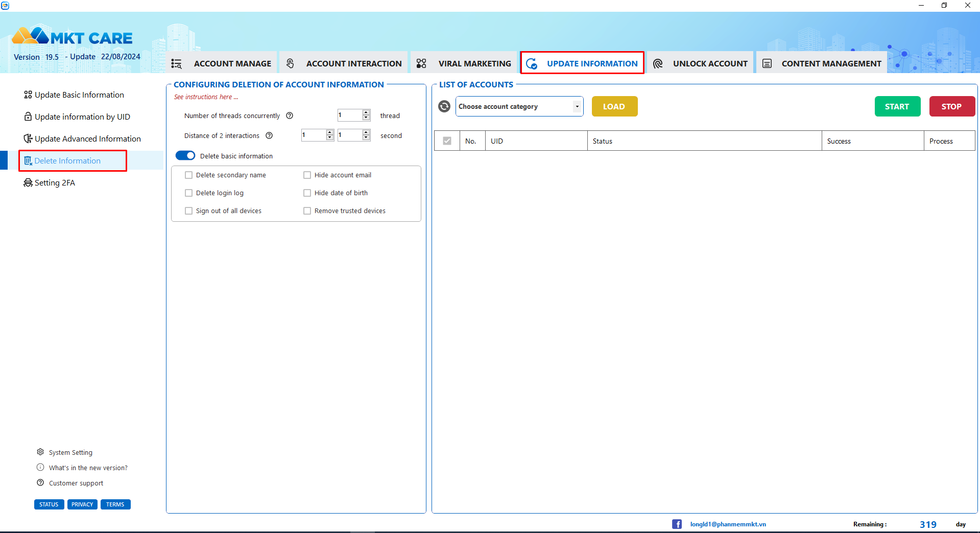Decrease the number of threads with down arrow
Screen dimensions: 980x533
[366, 118]
